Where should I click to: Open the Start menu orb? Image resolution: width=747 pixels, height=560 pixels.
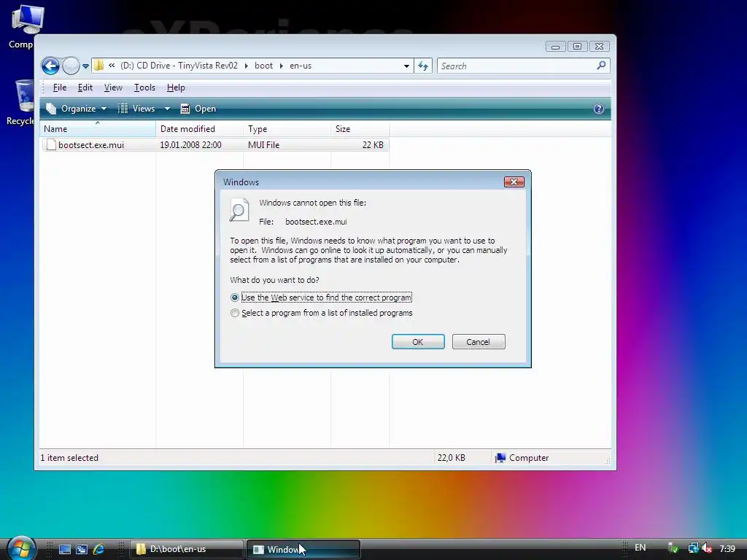(21, 548)
